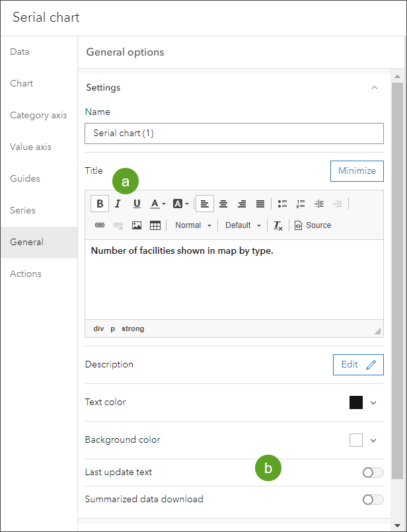Switch to the Series tab

22,210
